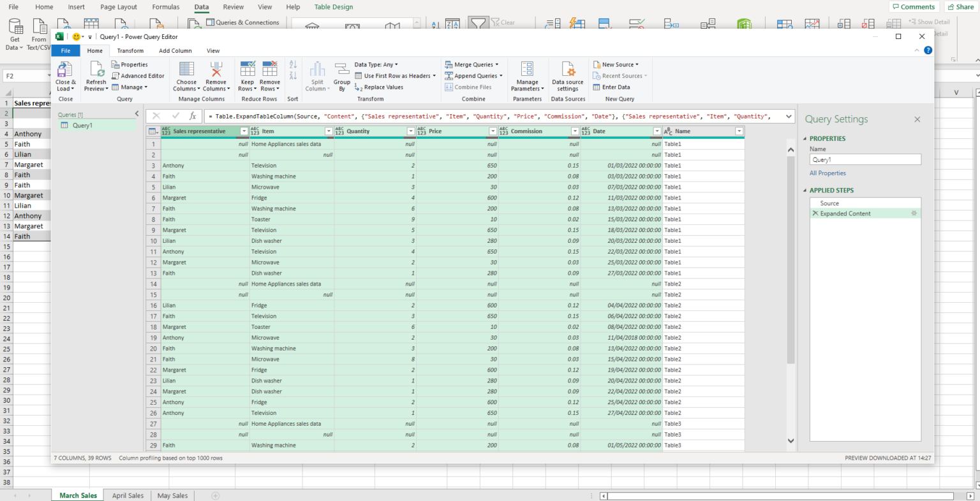Open the Power Query help icon
Viewport: 980px width, 501px height.
point(928,50)
